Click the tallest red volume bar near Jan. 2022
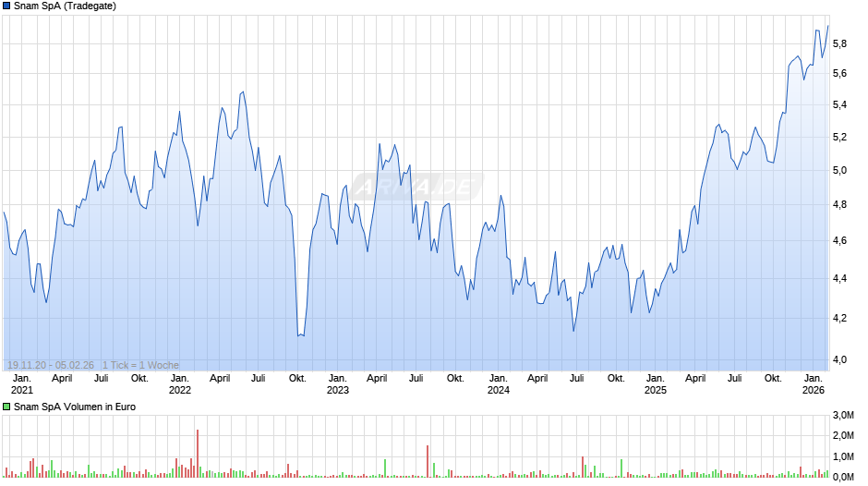 [197, 454]
